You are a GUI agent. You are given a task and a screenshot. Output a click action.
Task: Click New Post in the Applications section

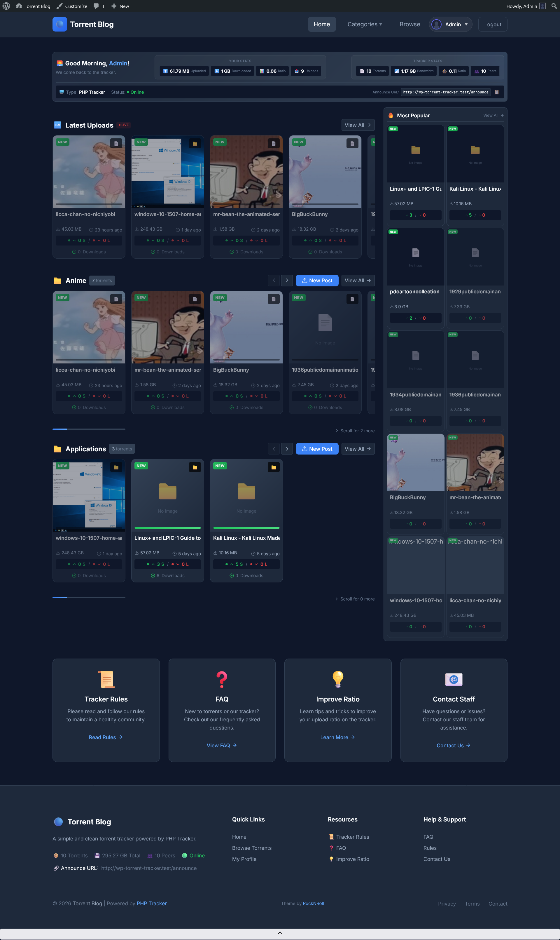317,449
